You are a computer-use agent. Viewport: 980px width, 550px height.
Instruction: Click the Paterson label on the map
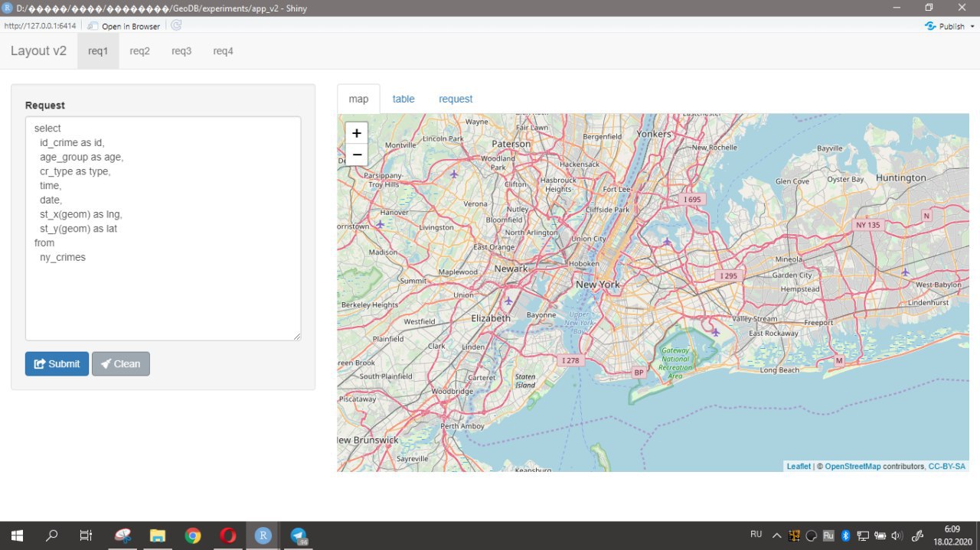coord(511,144)
